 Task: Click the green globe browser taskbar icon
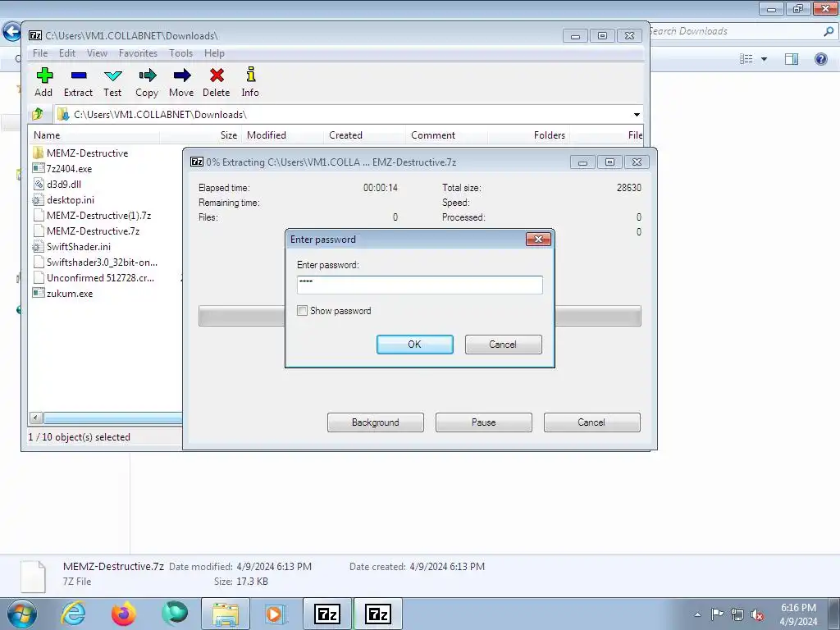coord(175,614)
